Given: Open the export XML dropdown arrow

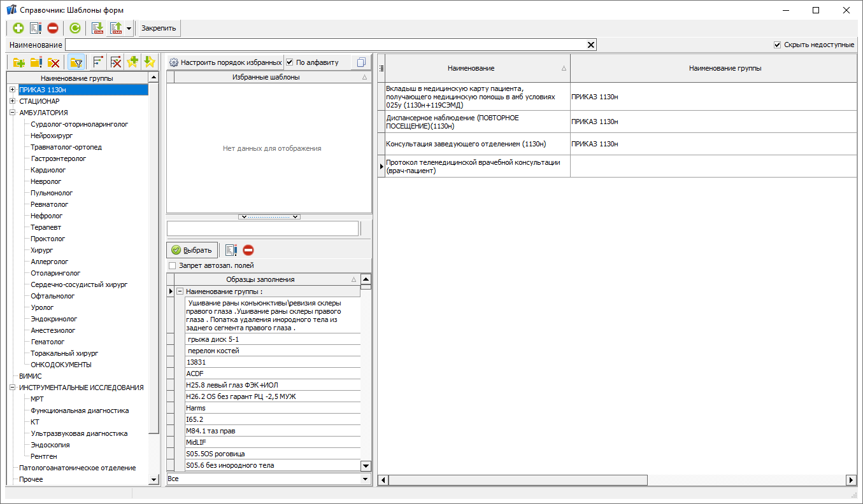Looking at the screenshot, I should pos(129,28).
